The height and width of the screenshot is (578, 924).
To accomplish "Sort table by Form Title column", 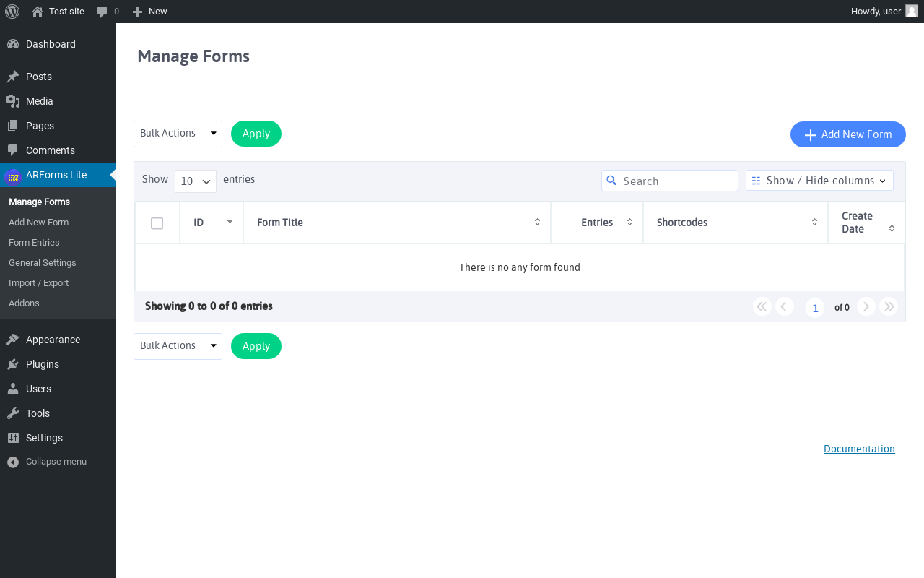I will pyautogui.click(x=397, y=223).
